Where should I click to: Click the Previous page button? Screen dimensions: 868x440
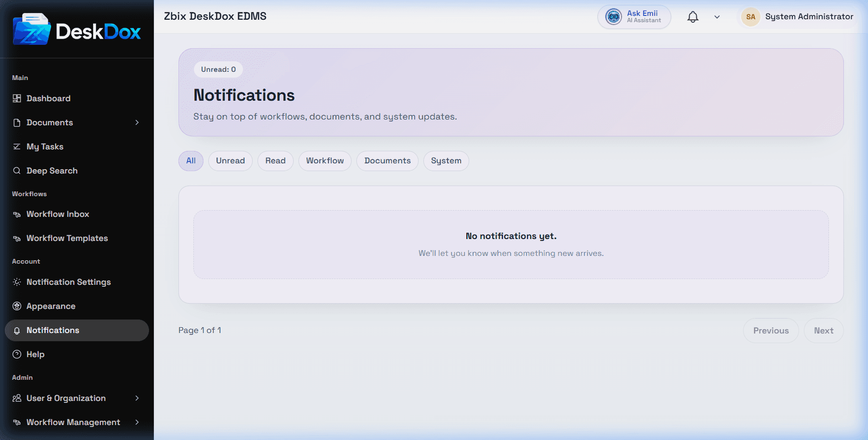click(x=771, y=331)
